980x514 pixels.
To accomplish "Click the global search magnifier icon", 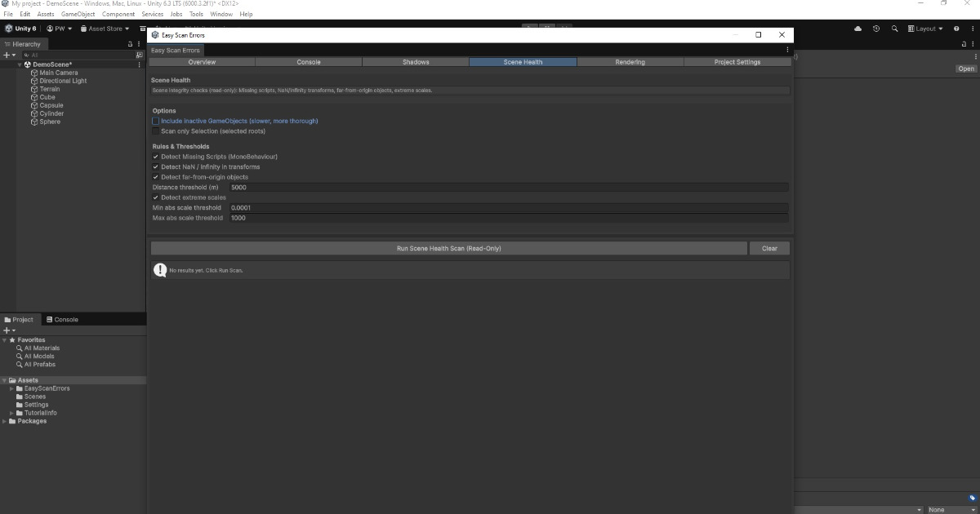I will (x=895, y=29).
